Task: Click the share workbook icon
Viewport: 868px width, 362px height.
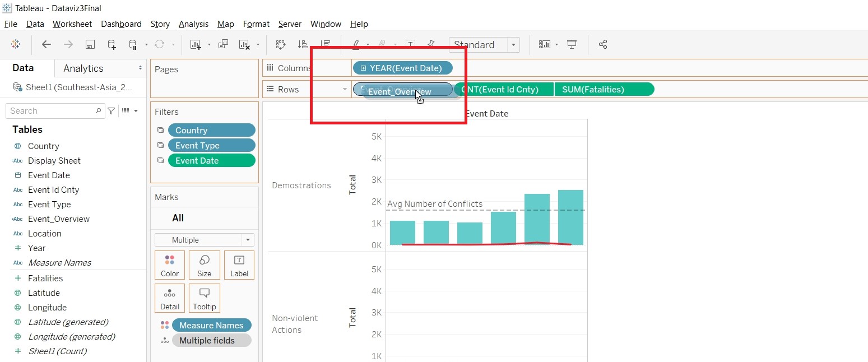Action: point(603,44)
